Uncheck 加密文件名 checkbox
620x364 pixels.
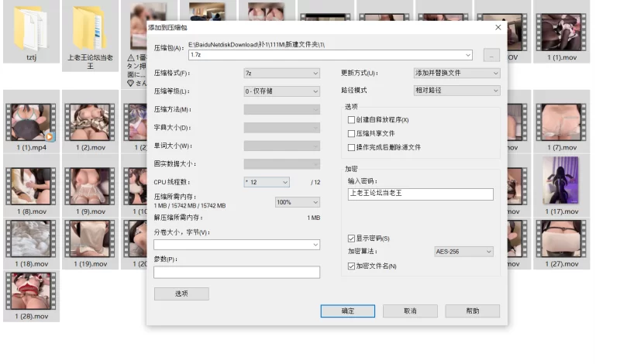(x=351, y=266)
